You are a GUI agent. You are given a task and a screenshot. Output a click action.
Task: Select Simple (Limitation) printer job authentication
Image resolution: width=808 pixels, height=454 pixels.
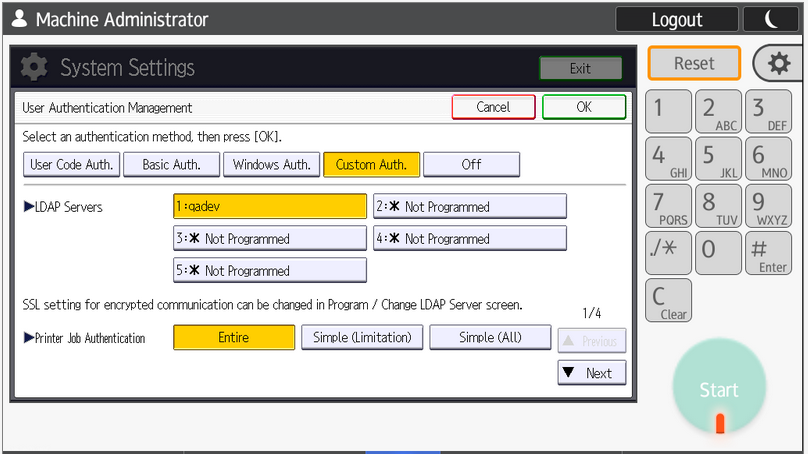pos(362,338)
